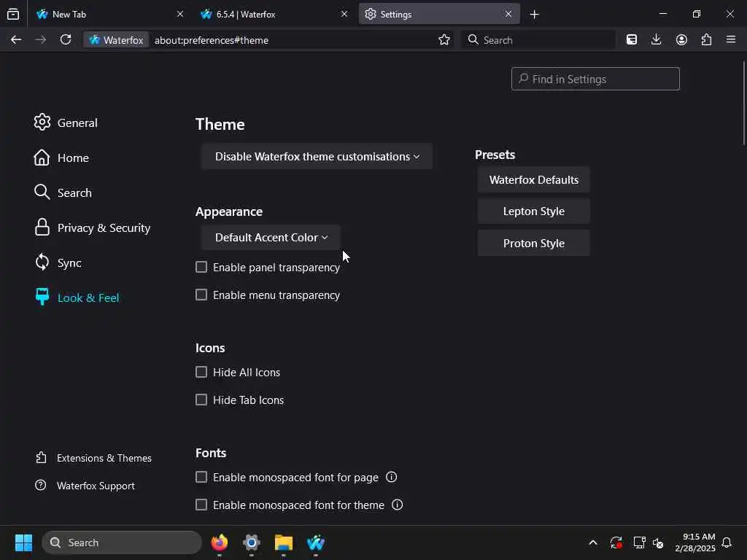The width and height of the screenshot is (747, 560).
Task: Enable monospaced font for theme
Action: pos(201,505)
